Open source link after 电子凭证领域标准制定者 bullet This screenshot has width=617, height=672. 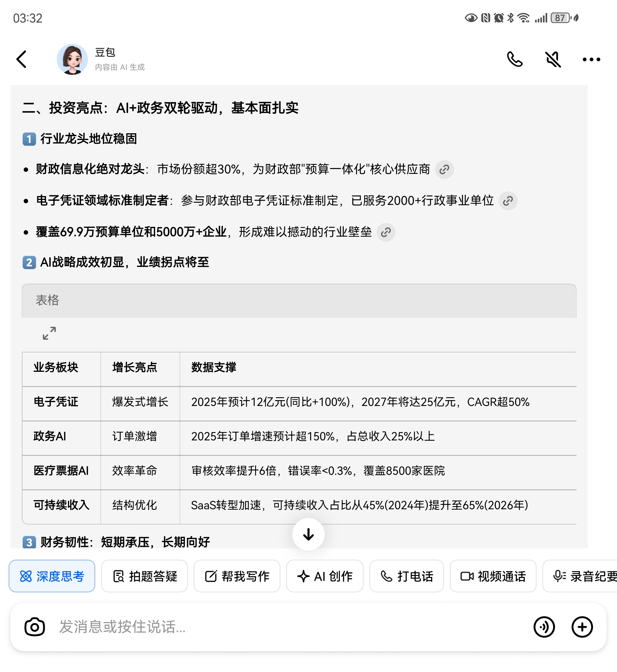click(x=508, y=200)
